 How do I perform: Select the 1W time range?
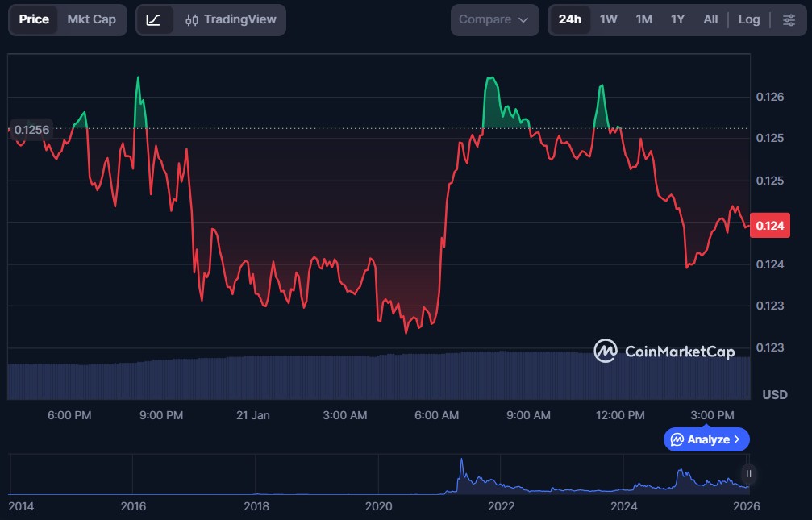609,19
